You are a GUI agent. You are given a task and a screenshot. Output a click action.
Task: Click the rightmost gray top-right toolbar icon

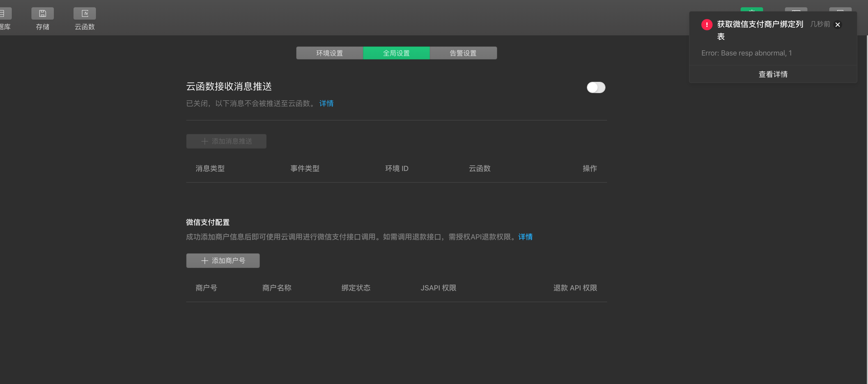[x=840, y=10]
